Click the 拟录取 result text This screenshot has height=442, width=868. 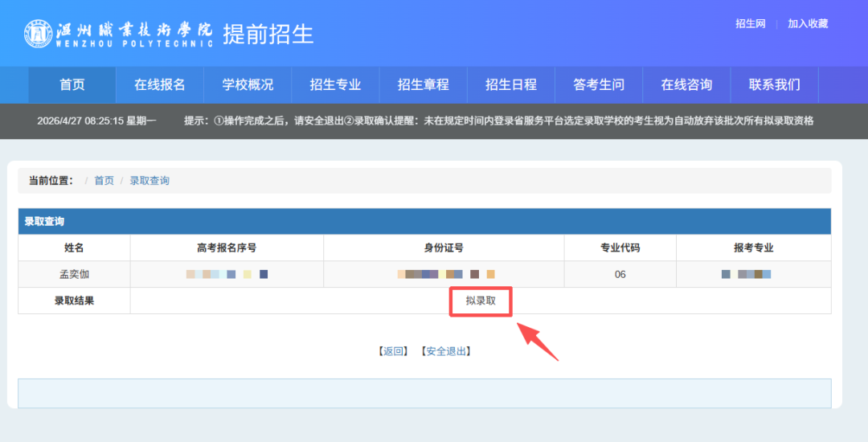(481, 301)
